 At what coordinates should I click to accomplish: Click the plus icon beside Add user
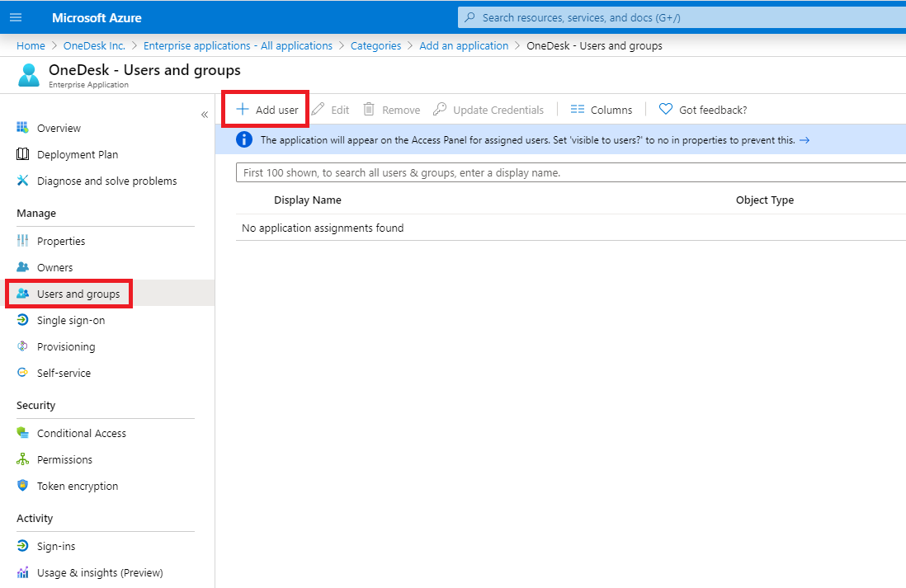pos(243,109)
